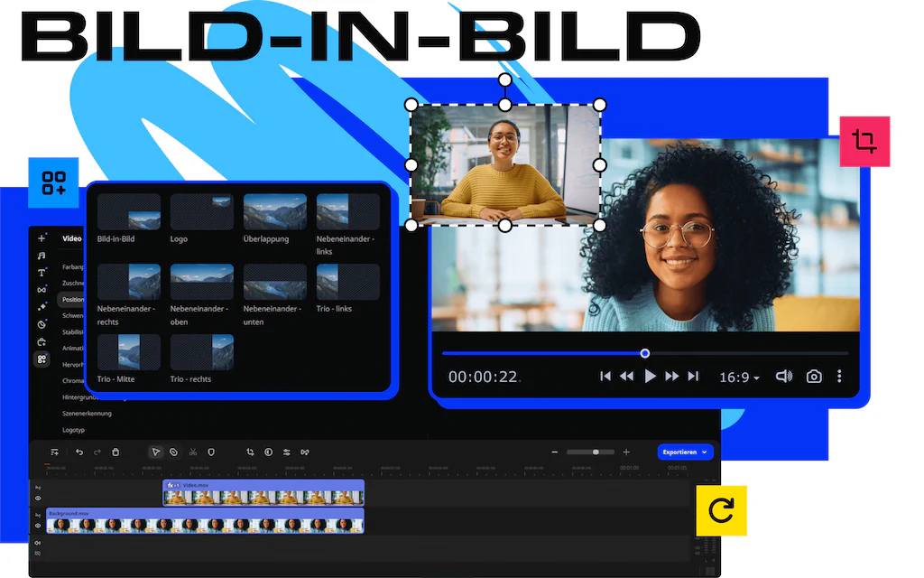This screenshot has height=578, width=924.
Task: Open Szenenerkennung in the tools list
Action: tap(87, 414)
